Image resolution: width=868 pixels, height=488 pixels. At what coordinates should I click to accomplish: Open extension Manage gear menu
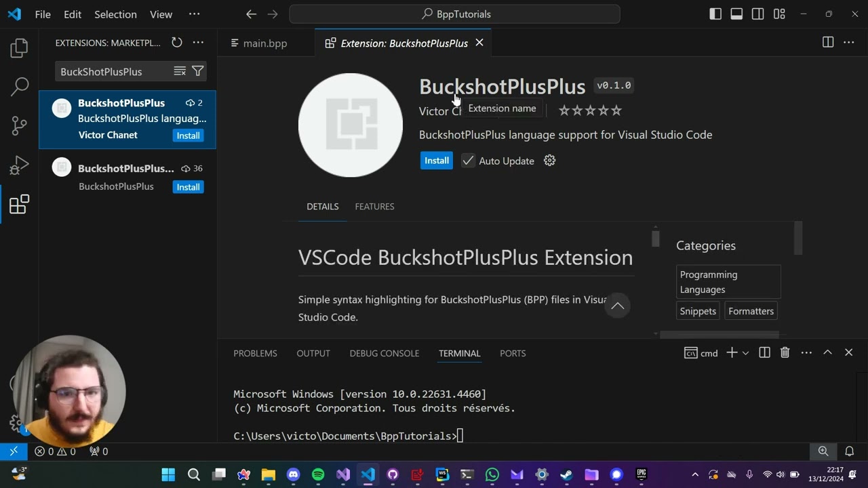point(550,161)
